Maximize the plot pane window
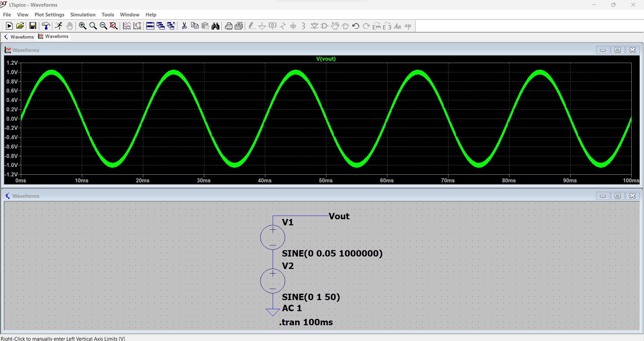The width and height of the screenshot is (644, 341). (x=618, y=50)
